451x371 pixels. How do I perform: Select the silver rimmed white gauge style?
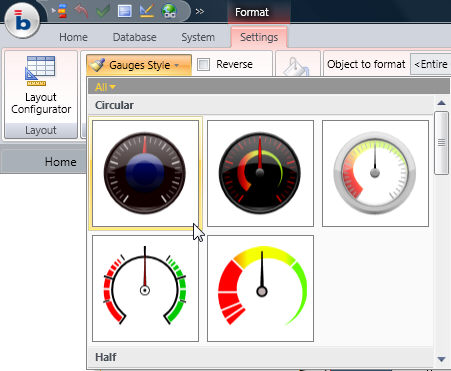[x=375, y=173]
